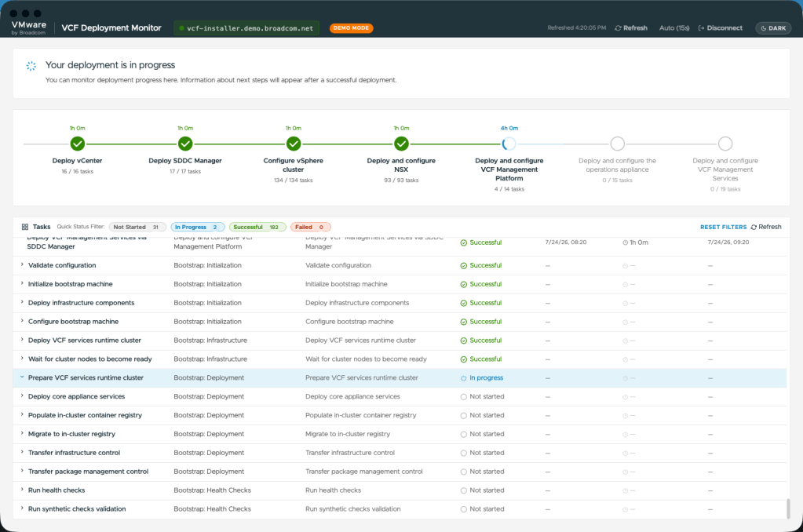Viewport: 803px width, 532px height.
Task: Expand Deploy VCF services runtime cluster row
Action: click(x=22, y=340)
